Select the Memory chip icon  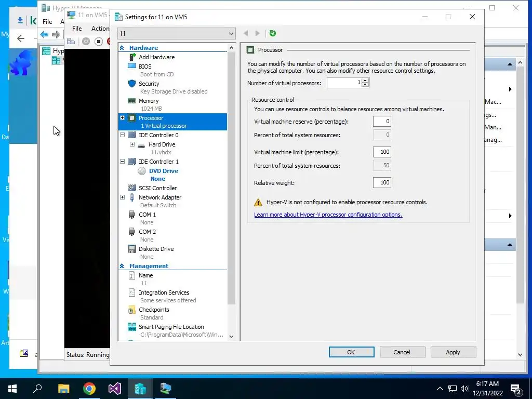[x=132, y=101]
